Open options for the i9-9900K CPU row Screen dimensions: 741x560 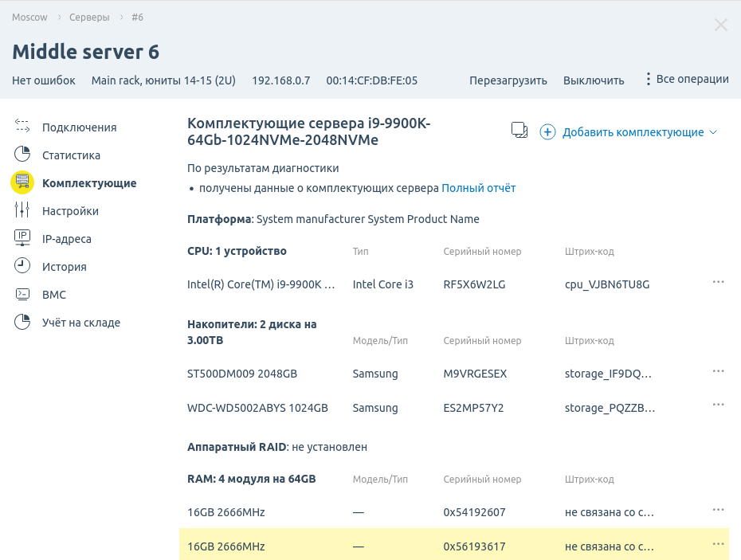pos(718,282)
